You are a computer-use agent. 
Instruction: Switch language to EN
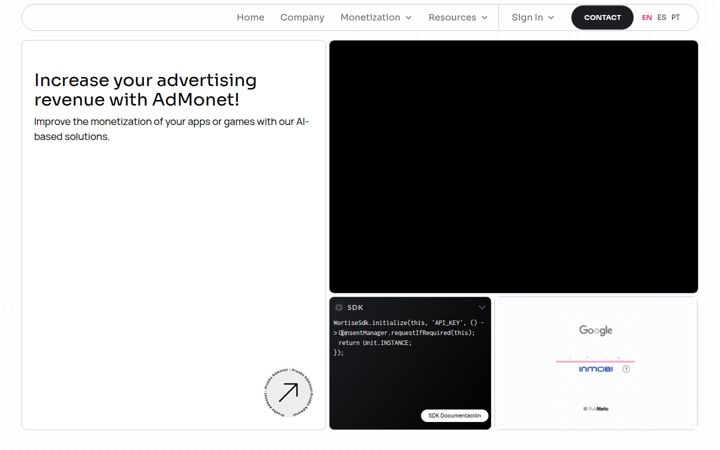click(647, 17)
